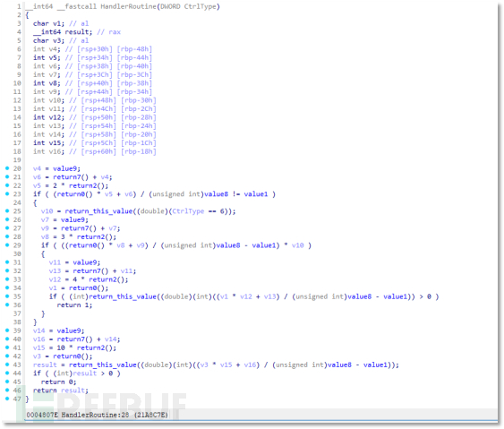Click the 'int v10;' declaration on line 12

pyautogui.click(x=48, y=100)
